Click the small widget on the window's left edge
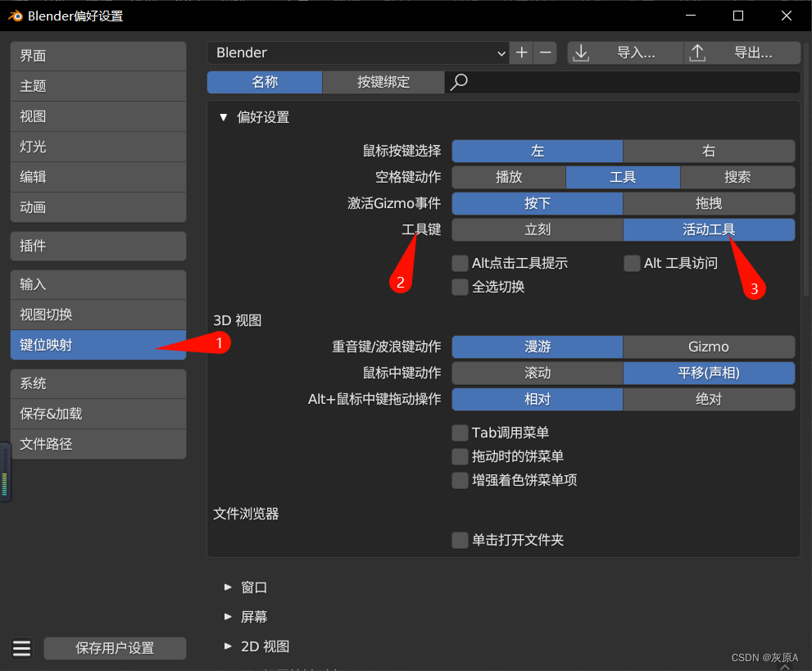 pos(5,471)
